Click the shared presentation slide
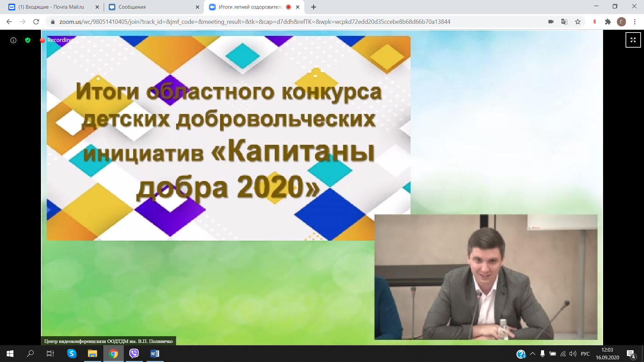 [228, 138]
